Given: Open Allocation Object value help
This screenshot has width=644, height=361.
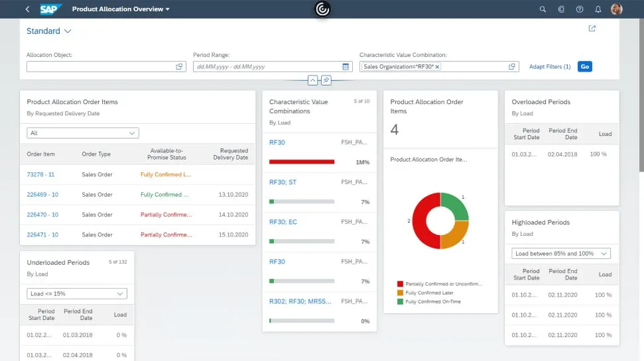Looking at the screenshot, I should pyautogui.click(x=179, y=67).
